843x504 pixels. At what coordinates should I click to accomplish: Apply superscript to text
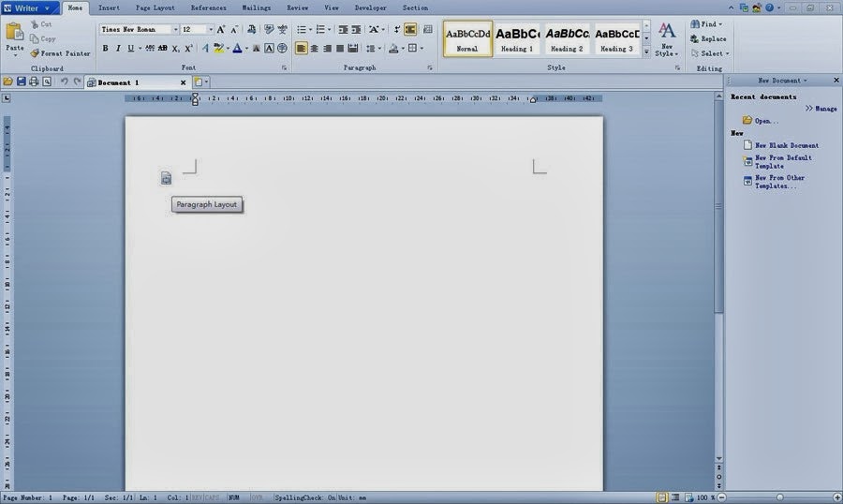tap(188, 49)
